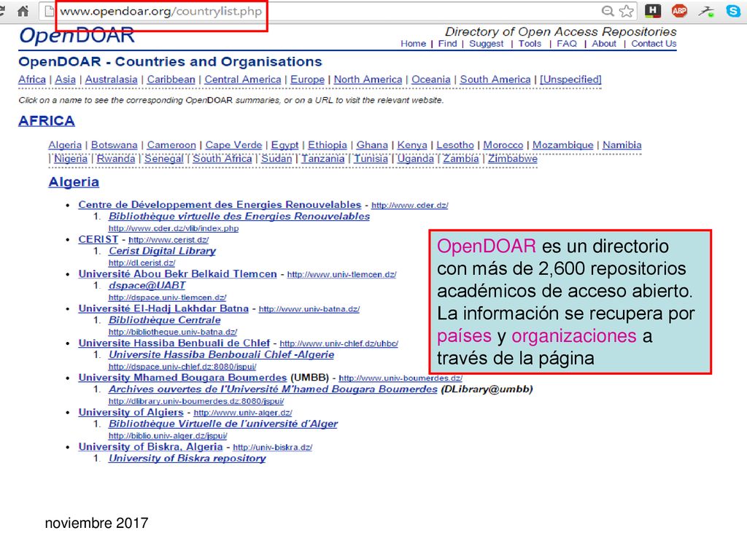Click the extension icon left of Skype

pos(706,11)
